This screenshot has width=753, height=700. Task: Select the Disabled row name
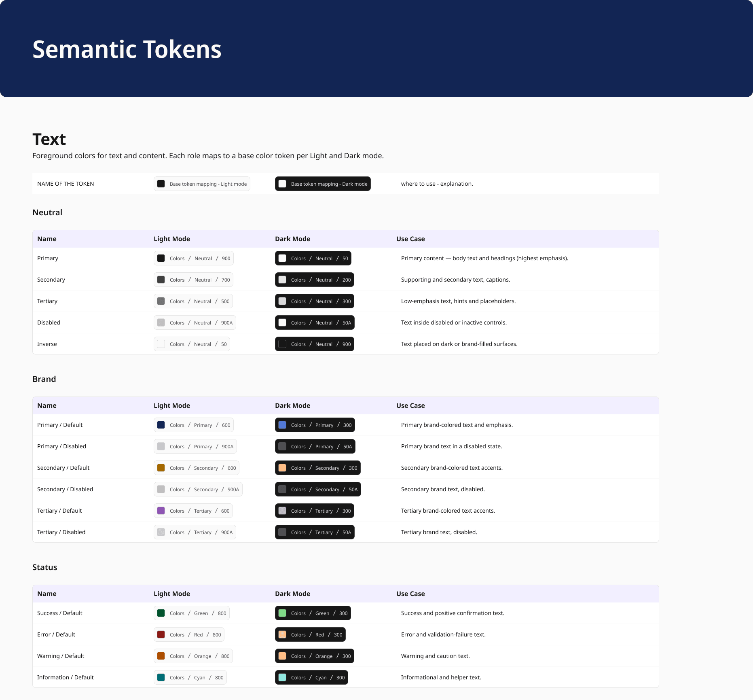[49, 322]
